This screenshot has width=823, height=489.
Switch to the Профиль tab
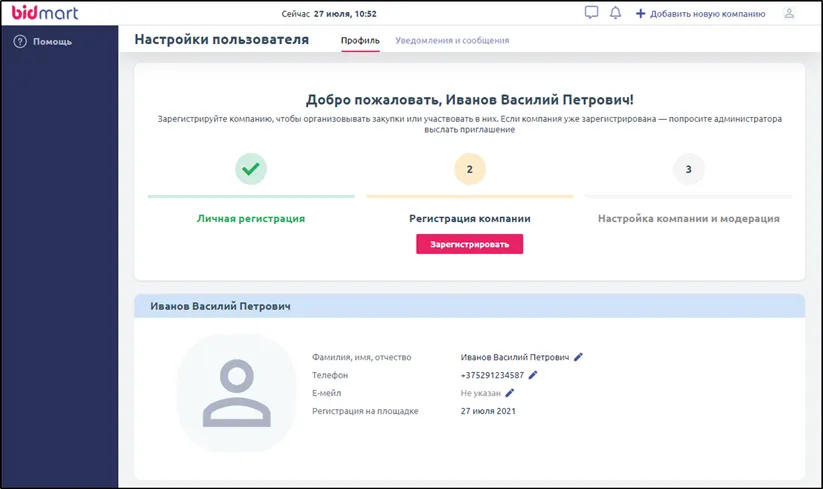(360, 41)
